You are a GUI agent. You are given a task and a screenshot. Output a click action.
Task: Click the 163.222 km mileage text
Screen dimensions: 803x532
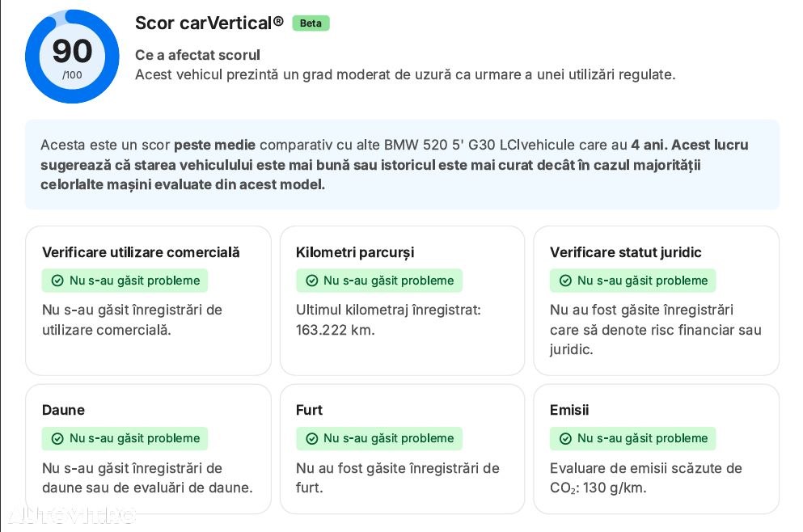tap(335, 330)
